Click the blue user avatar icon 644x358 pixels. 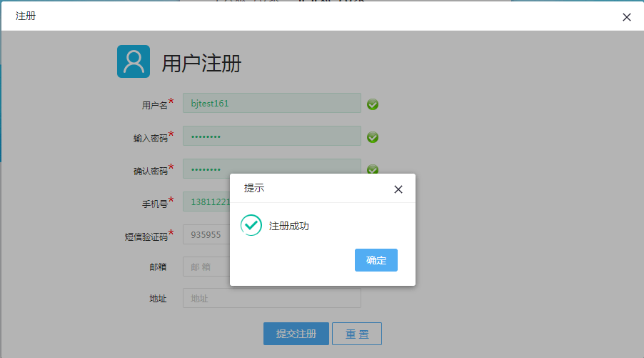[x=134, y=61]
